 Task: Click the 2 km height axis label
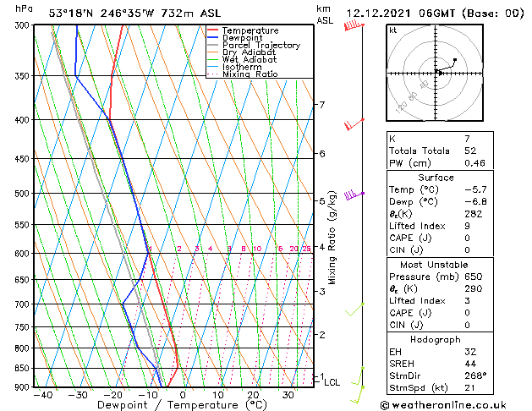(x=322, y=335)
